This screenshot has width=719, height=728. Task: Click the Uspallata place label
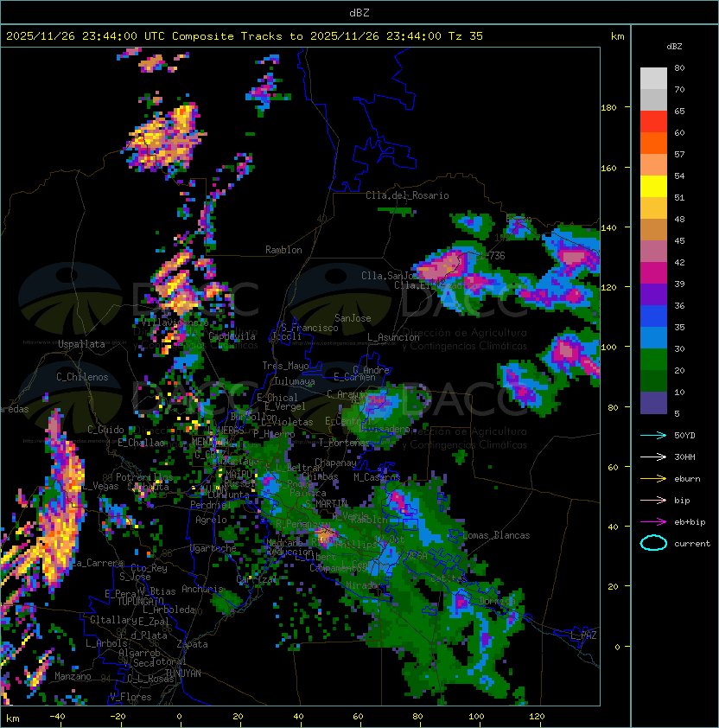(81, 344)
